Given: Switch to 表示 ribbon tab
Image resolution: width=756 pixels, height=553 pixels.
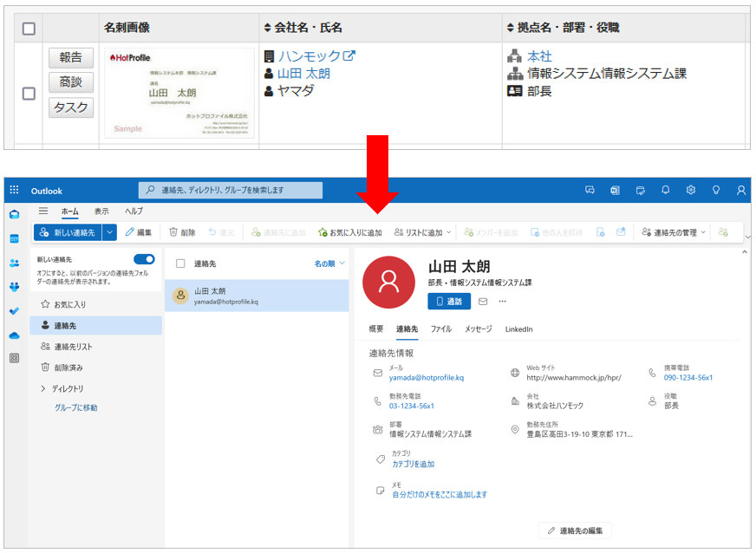Looking at the screenshot, I should [x=101, y=211].
